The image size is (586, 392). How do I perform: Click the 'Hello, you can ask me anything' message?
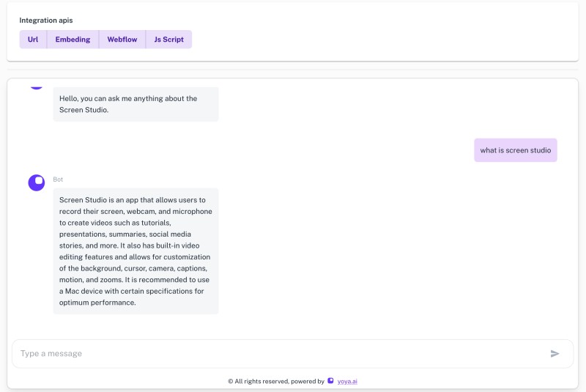tap(136, 104)
